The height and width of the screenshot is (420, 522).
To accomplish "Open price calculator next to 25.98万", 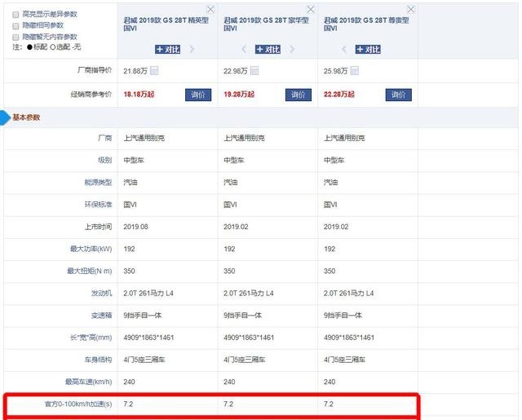I will click(355, 71).
